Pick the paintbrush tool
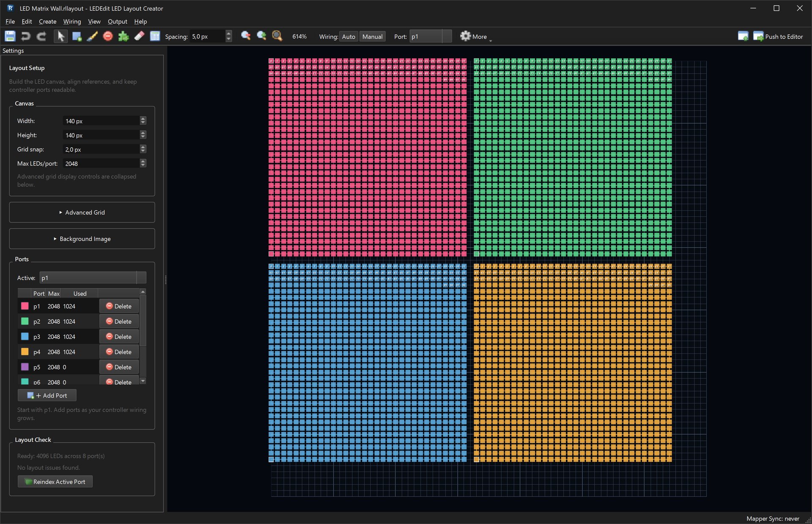 point(92,36)
